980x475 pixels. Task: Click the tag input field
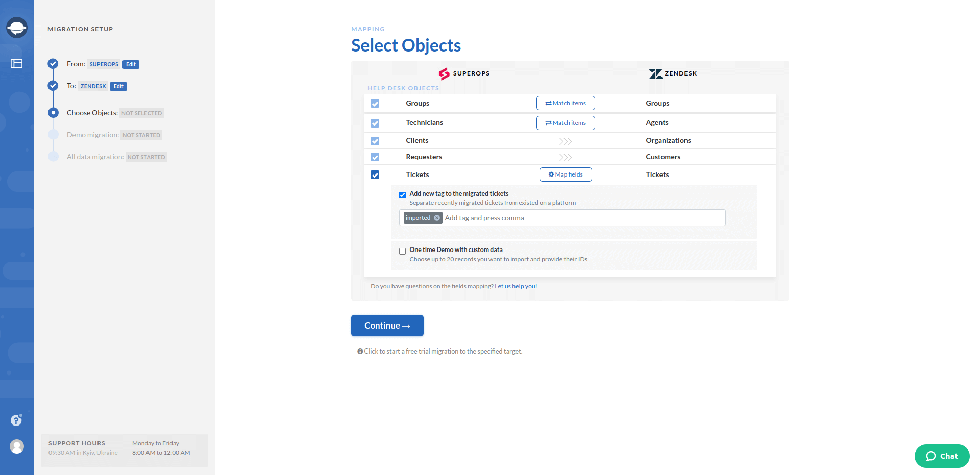pos(582,218)
